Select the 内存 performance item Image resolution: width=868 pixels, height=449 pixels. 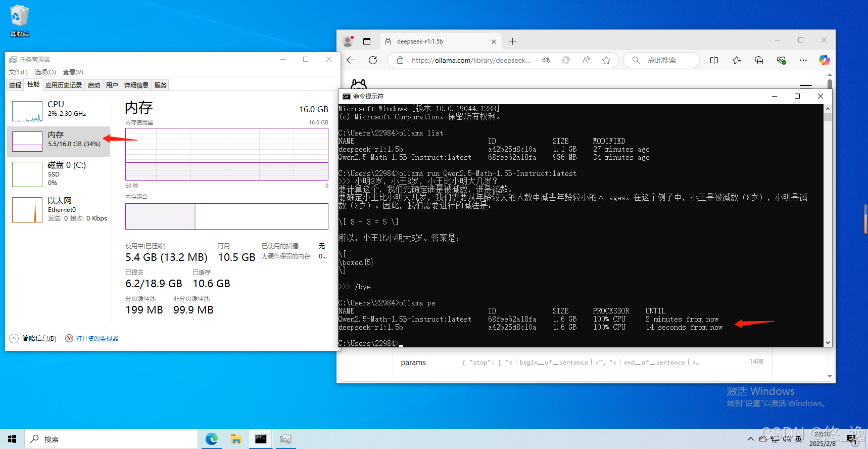pyautogui.click(x=59, y=141)
